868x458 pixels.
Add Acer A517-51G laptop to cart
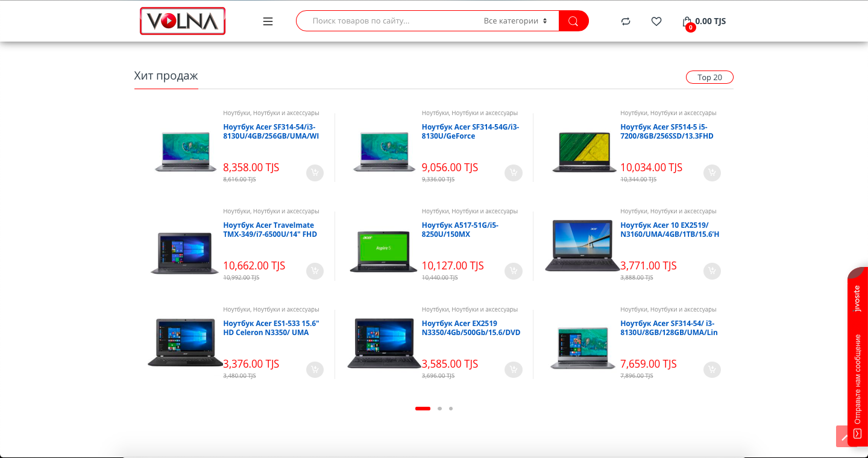pyautogui.click(x=513, y=271)
